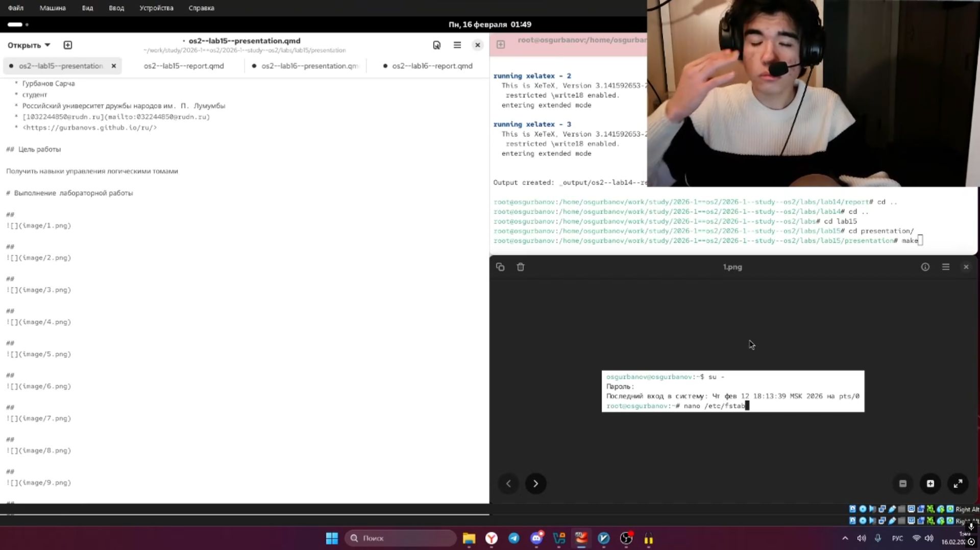The width and height of the screenshot is (980, 550).
Task: Open the GNOME activities overview indicator
Action: click(x=18, y=24)
